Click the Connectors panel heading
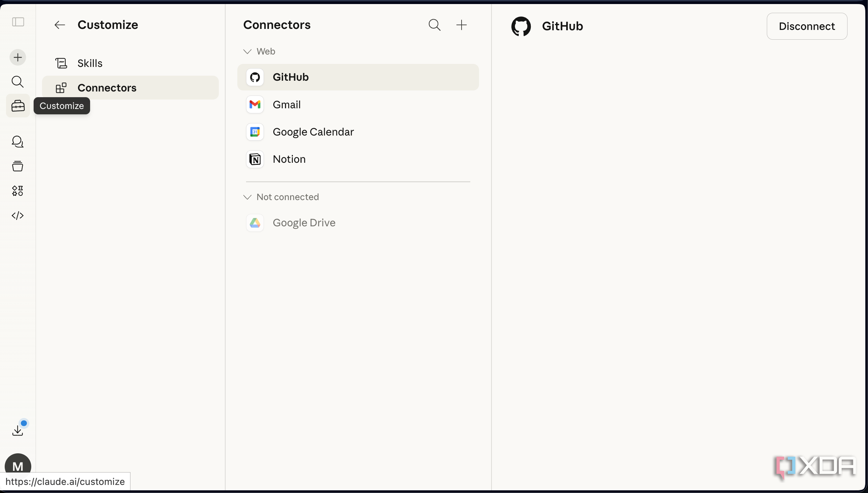This screenshot has height=493, width=868. (x=277, y=25)
